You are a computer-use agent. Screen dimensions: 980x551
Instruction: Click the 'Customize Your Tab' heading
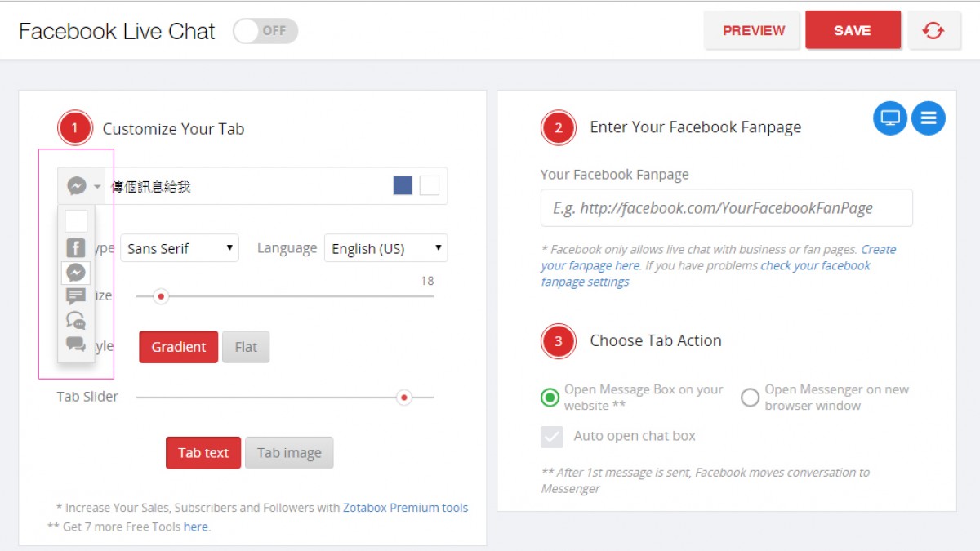[x=173, y=129]
